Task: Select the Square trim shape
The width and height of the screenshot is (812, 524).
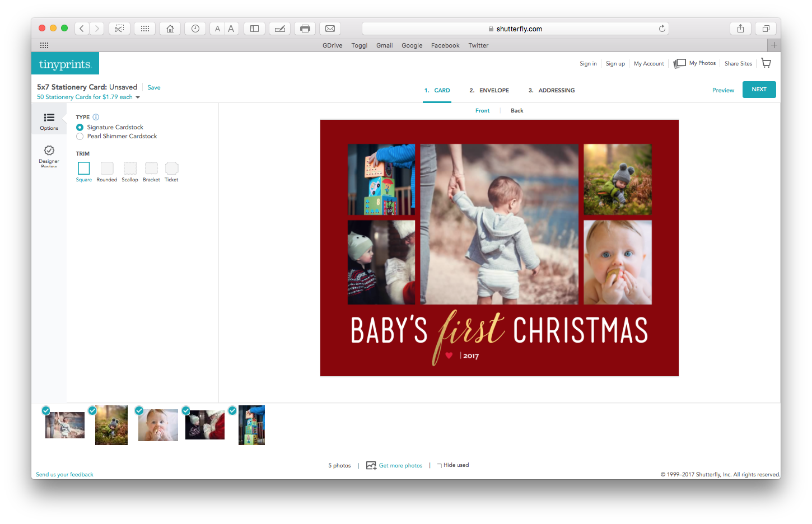Action: pos(84,168)
